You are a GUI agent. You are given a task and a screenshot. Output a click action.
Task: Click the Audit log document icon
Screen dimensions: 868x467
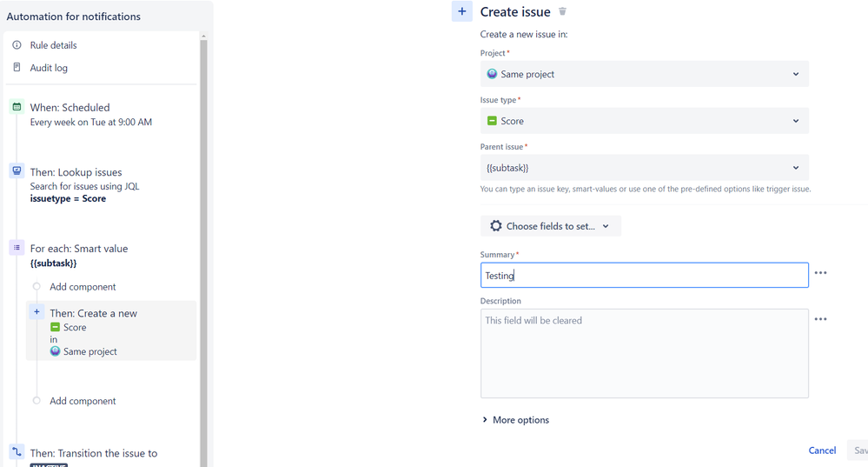17,67
